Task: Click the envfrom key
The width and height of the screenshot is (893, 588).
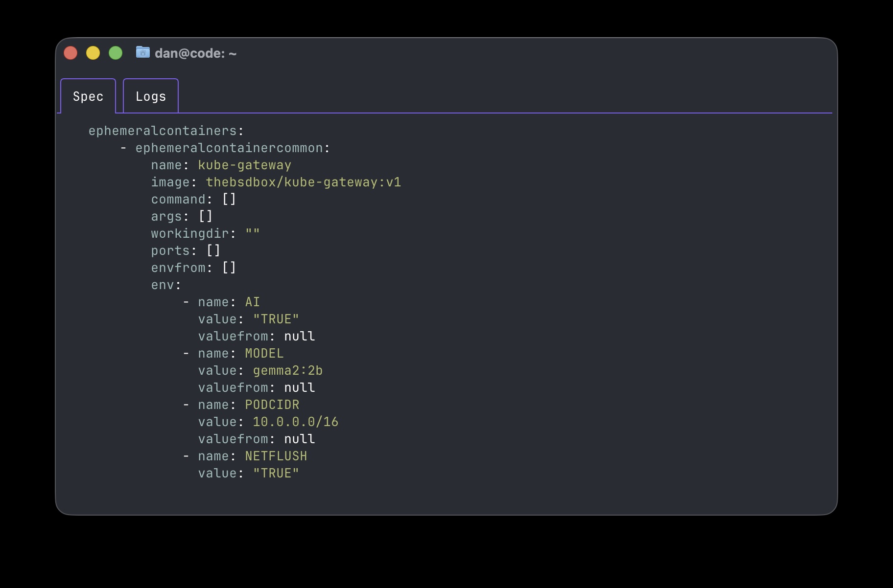Action: [x=178, y=268]
